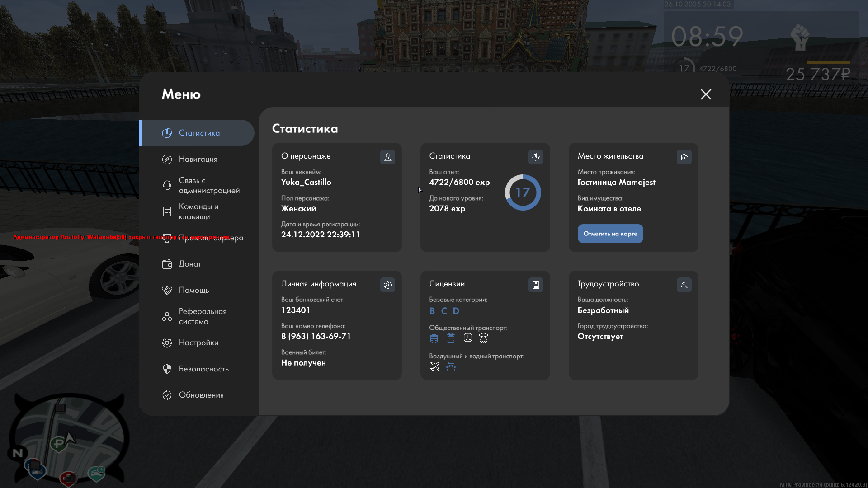Click the license document icon in Лицензии card

(x=536, y=285)
